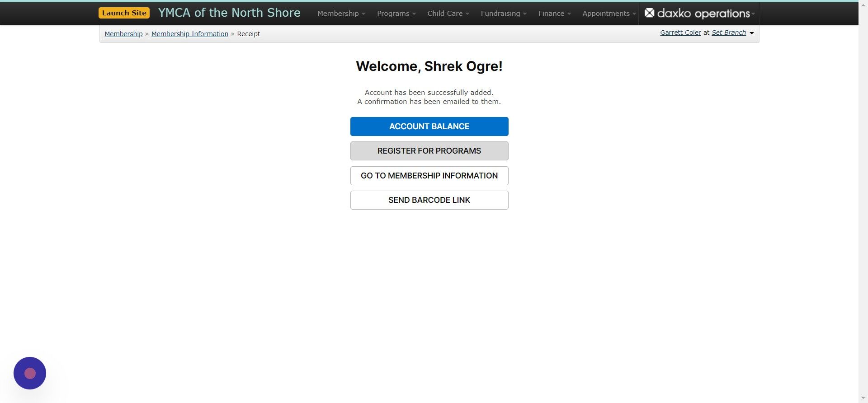This screenshot has width=868, height=403.
Task: Open Garrett Coler user link
Action: click(680, 33)
